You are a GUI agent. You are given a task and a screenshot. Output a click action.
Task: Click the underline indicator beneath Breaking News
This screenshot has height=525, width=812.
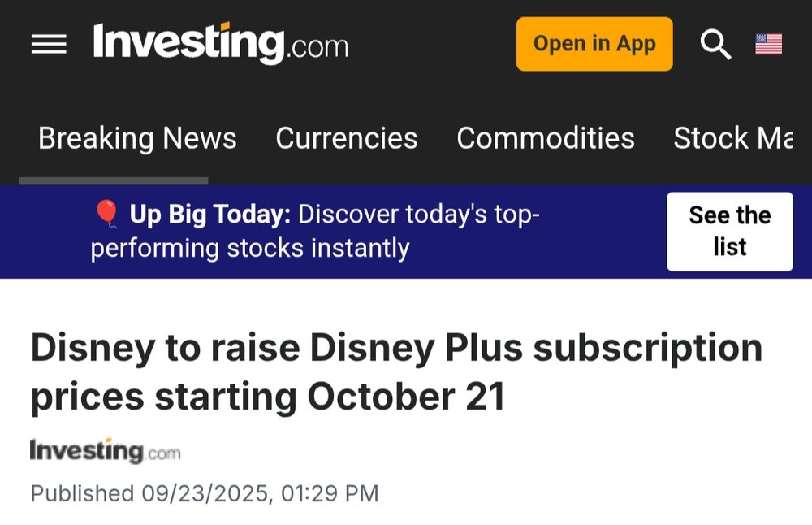[114, 180]
